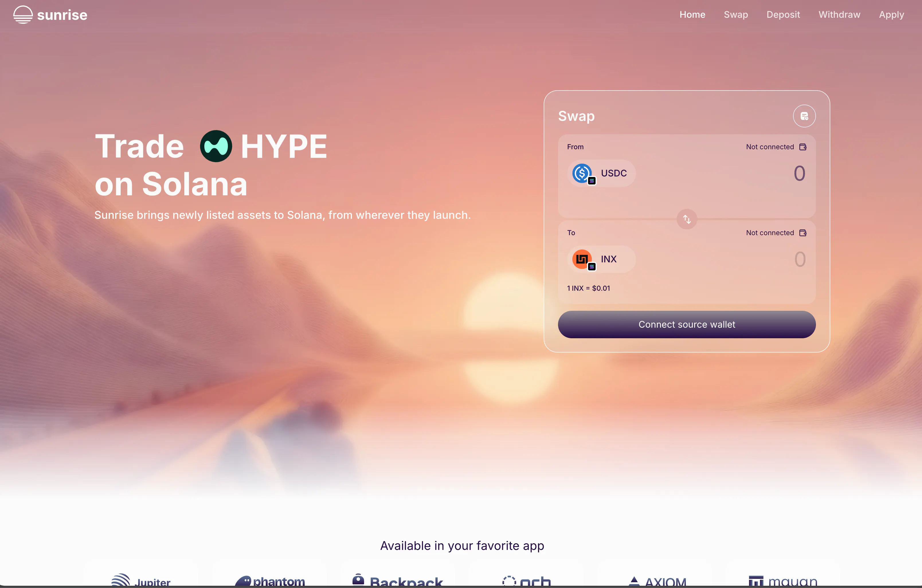This screenshot has height=588, width=922.
Task: Click the sunrise logo icon
Action: pos(23,15)
